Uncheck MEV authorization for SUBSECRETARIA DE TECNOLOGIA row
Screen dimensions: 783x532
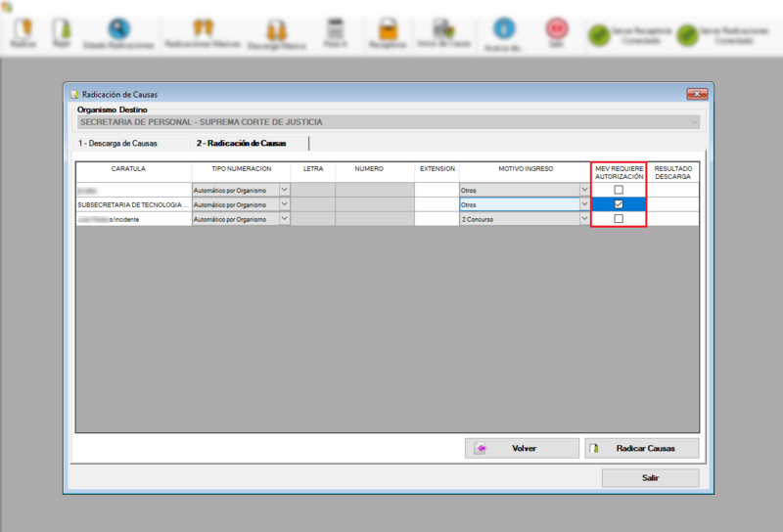coord(619,204)
